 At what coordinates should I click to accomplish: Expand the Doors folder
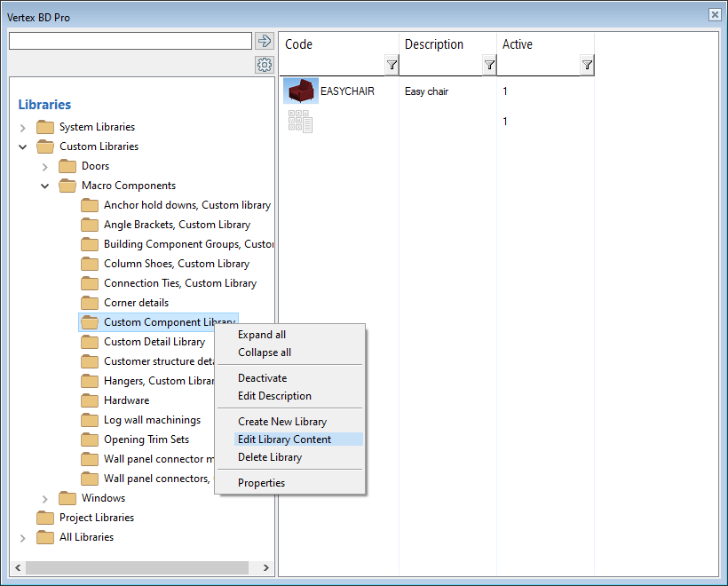45,167
